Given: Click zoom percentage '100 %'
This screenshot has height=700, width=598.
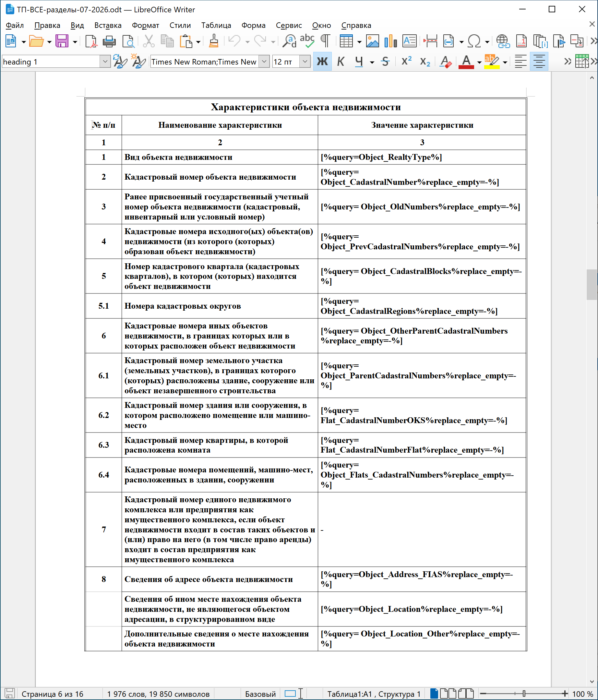Looking at the screenshot, I should point(582,694).
